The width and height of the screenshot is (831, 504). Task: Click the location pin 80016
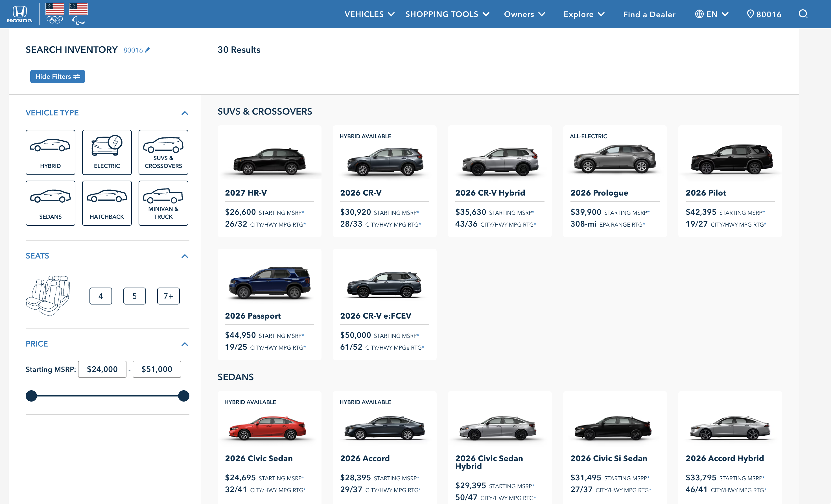764,14
